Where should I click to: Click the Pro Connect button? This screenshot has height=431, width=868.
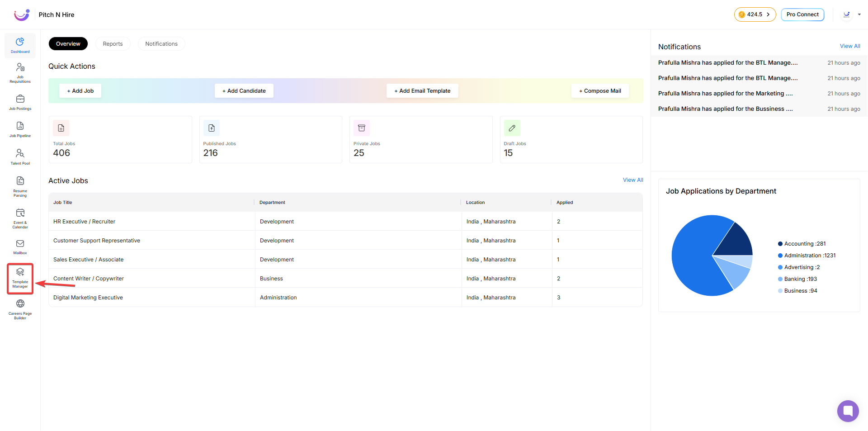click(802, 14)
